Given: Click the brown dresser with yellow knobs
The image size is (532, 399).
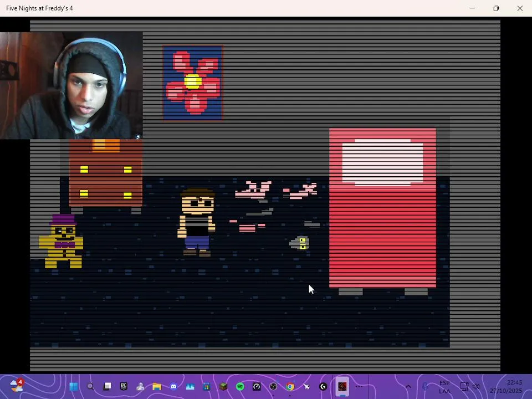Looking at the screenshot, I should coord(105,176).
